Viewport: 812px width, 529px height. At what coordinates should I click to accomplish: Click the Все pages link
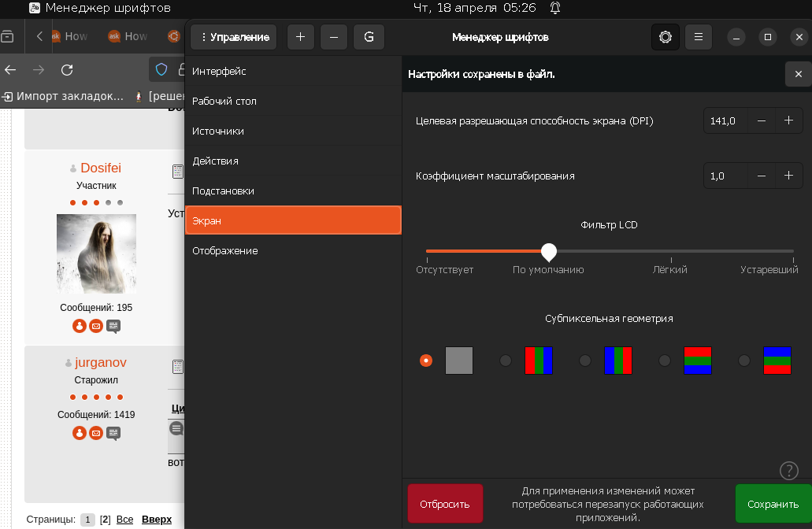124,520
